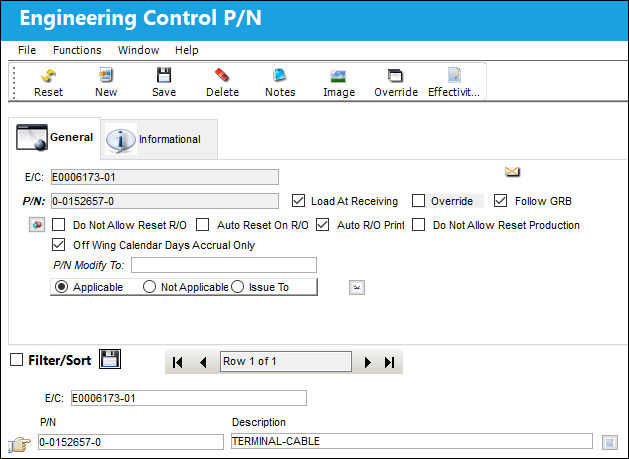Screen dimensions: 629x459
Task: Open the Functions menu
Action: click(x=77, y=50)
